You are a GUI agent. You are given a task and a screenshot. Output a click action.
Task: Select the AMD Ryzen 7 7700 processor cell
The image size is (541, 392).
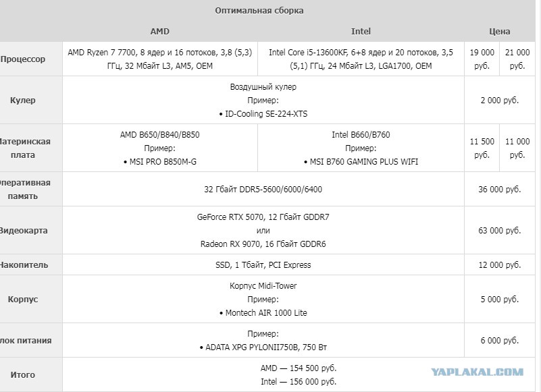[160, 59]
